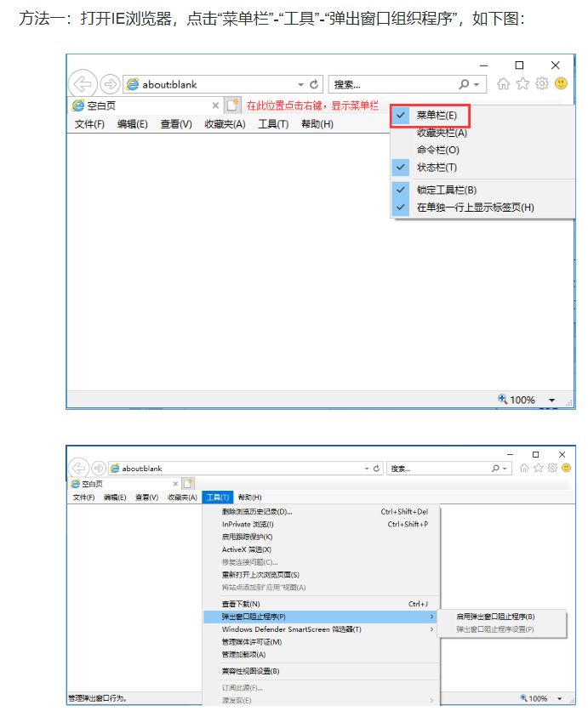Open Settings gear in the upper IE window
This screenshot has height=728, width=588.
click(x=541, y=83)
